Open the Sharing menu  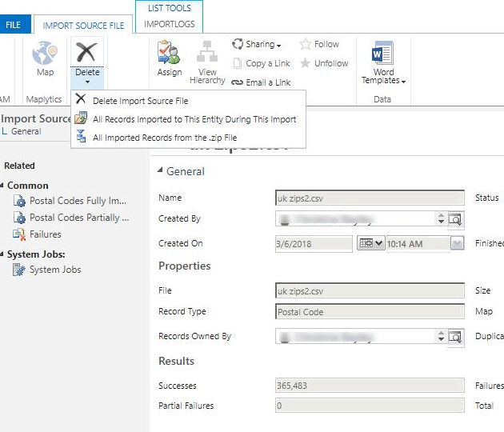pos(257,44)
